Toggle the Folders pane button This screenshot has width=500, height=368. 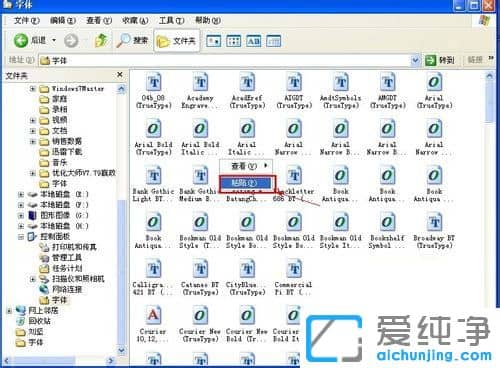click(x=177, y=41)
